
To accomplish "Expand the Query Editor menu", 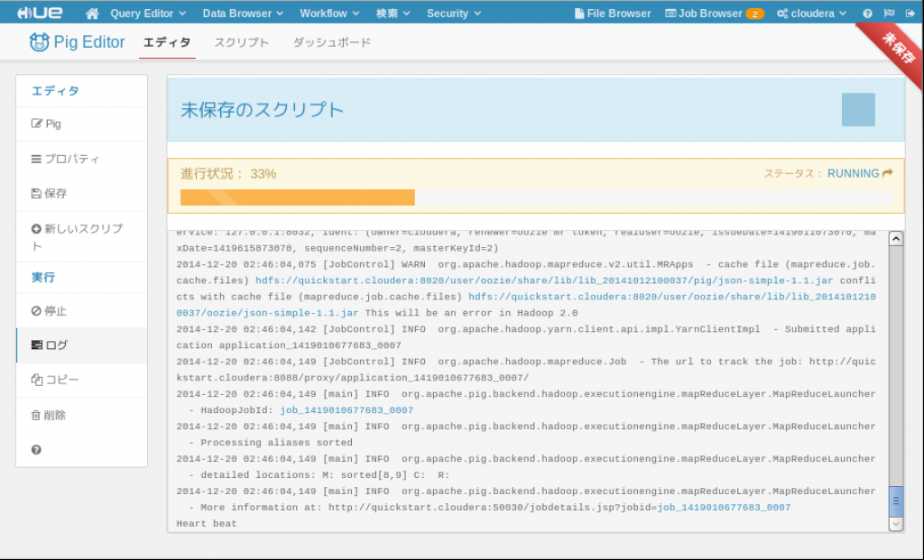I will click(148, 14).
